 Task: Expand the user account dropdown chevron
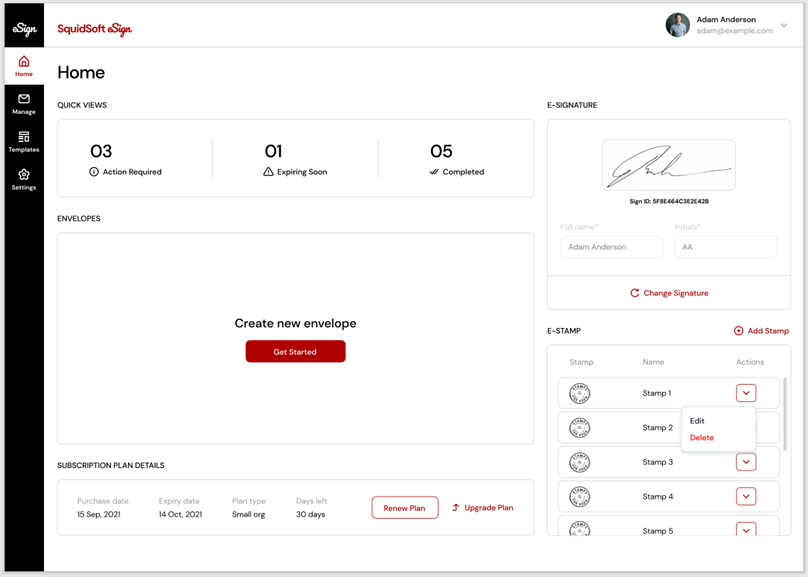coord(784,25)
